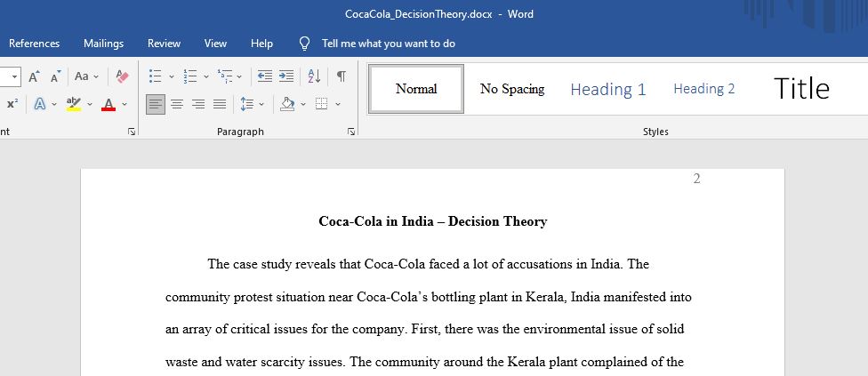The image size is (868, 376).
Task: Toggle align right
Action: pyautogui.click(x=198, y=104)
